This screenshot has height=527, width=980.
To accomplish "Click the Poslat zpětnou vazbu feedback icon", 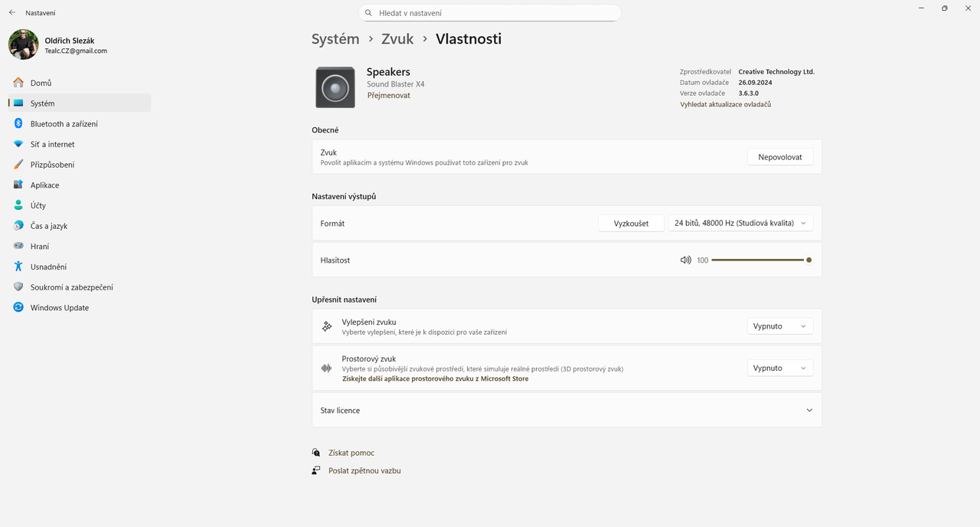I will point(316,470).
